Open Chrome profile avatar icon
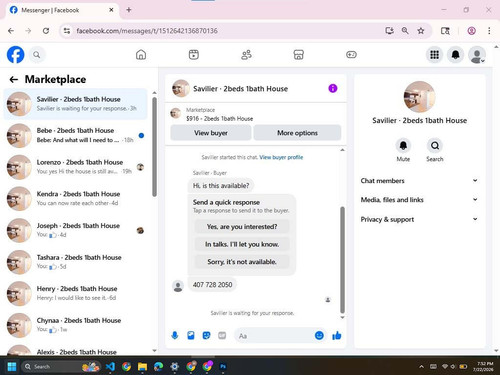 [x=471, y=31]
